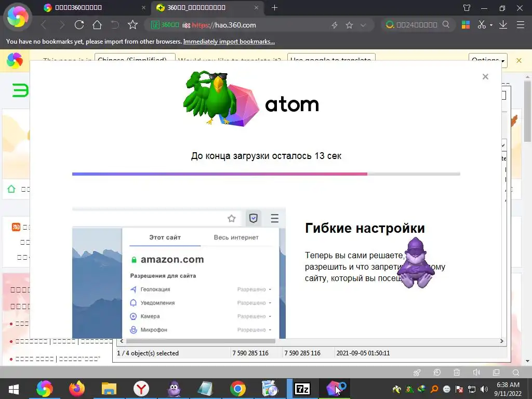Open the Options dropdown in translate bar
The width and height of the screenshot is (532, 399).
(488, 60)
